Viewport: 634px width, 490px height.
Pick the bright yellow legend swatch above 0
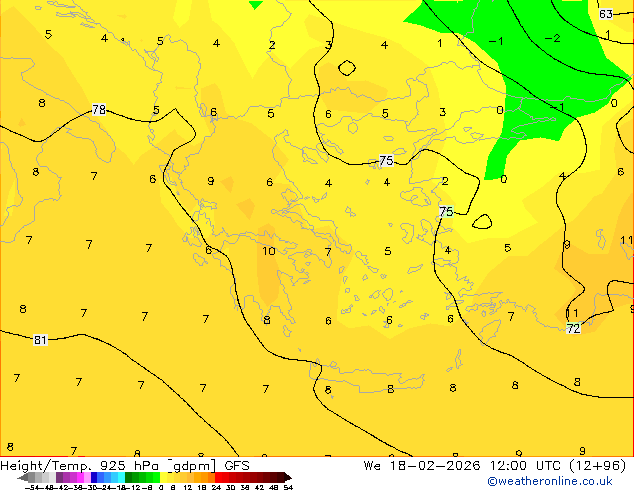pyautogui.click(x=163, y=477)
